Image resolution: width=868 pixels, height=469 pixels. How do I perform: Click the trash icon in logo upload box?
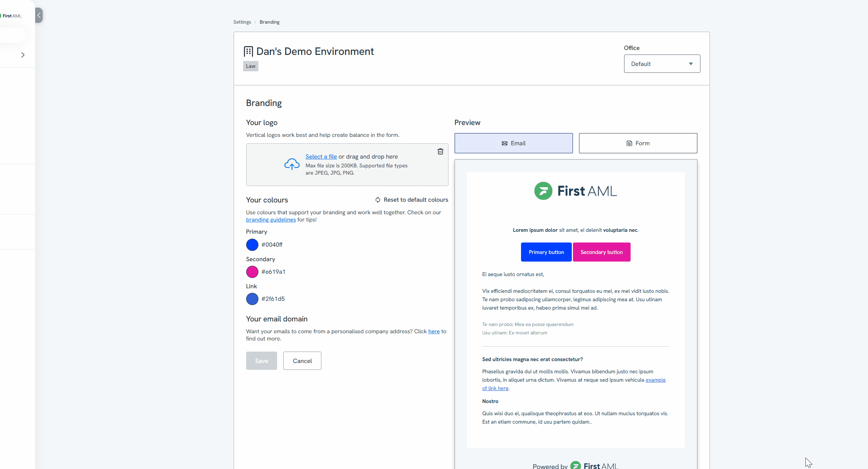(x=440, y=151)
